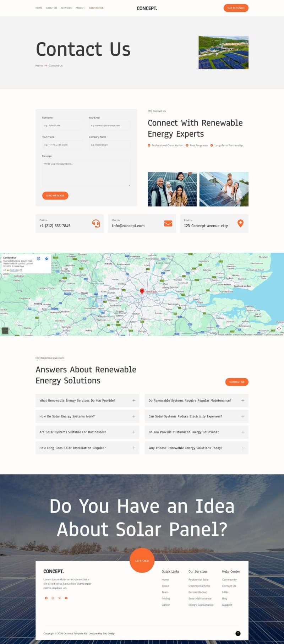The image size is (284, 644).
Task: Expand 'Are Solar Systems Suitable For Businesses?'
Action: coord(87,432)
